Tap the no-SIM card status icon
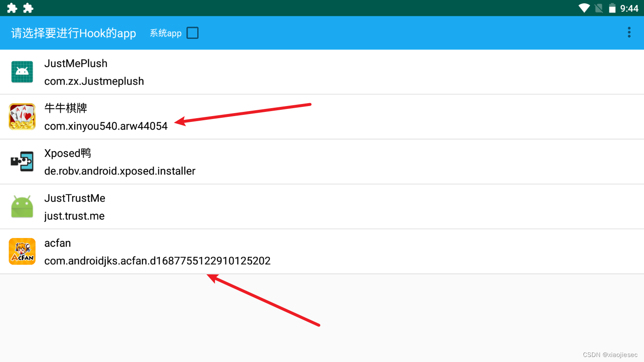The image size is (644, 362). click(x=599, y=8)
